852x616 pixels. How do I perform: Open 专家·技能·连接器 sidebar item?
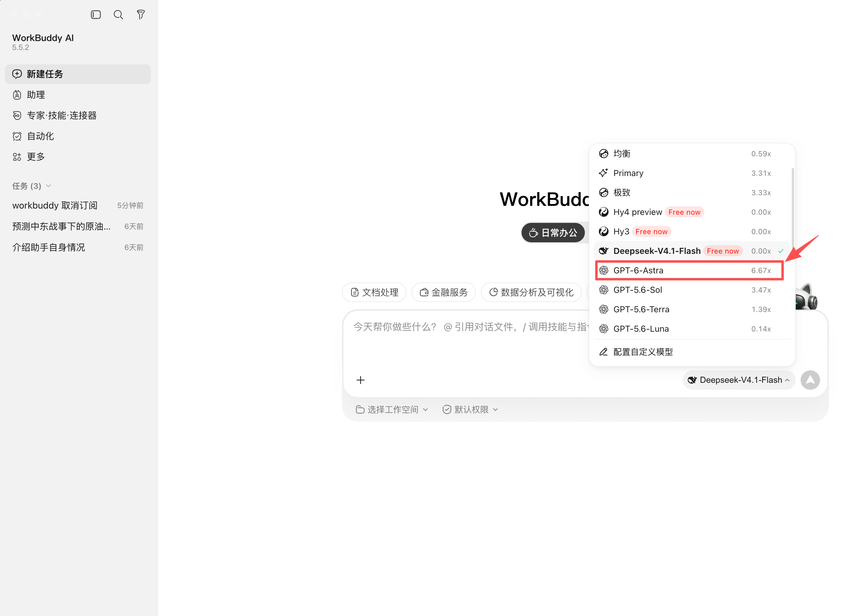78,115
